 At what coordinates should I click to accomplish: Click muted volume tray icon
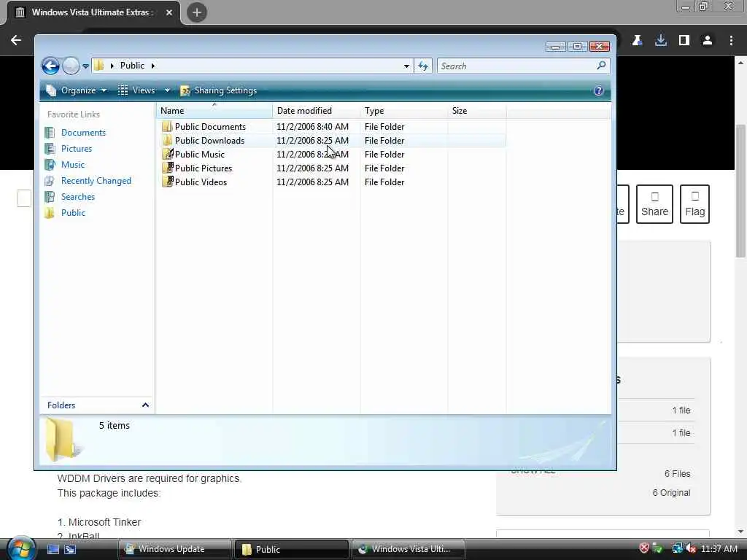(691, 548)
